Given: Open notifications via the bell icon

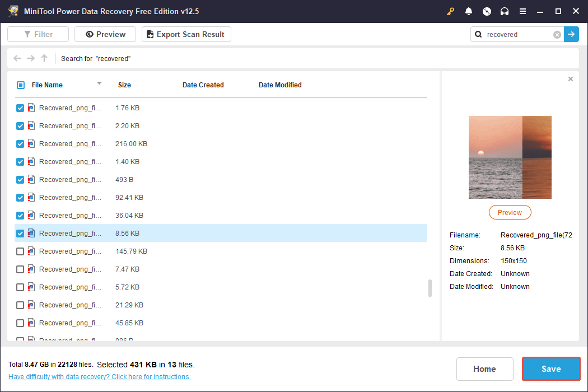Looking at the screenshot, I should pyautogui.click(x=469, y=11).
